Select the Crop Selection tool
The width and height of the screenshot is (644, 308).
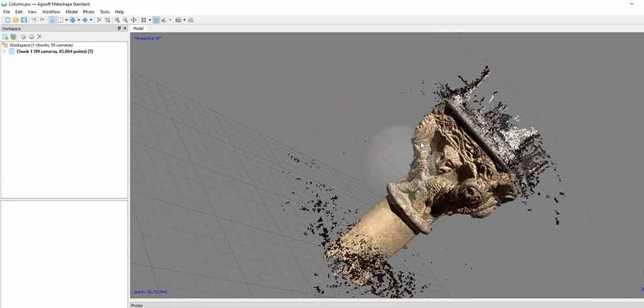tap(108, 20)
